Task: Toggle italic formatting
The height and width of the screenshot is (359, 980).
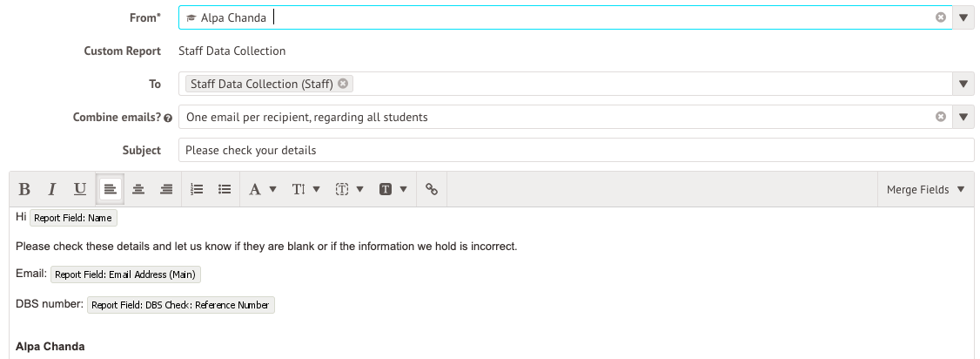Action: tap(52, 189)
